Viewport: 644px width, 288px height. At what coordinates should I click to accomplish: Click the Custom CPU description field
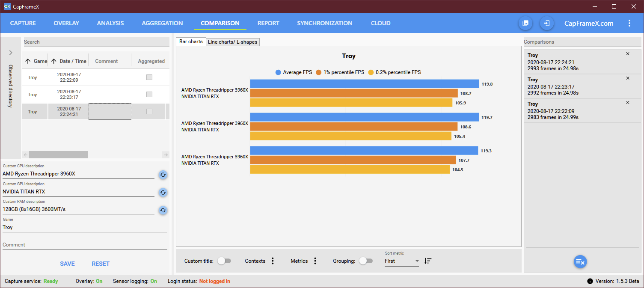point(78,174)
